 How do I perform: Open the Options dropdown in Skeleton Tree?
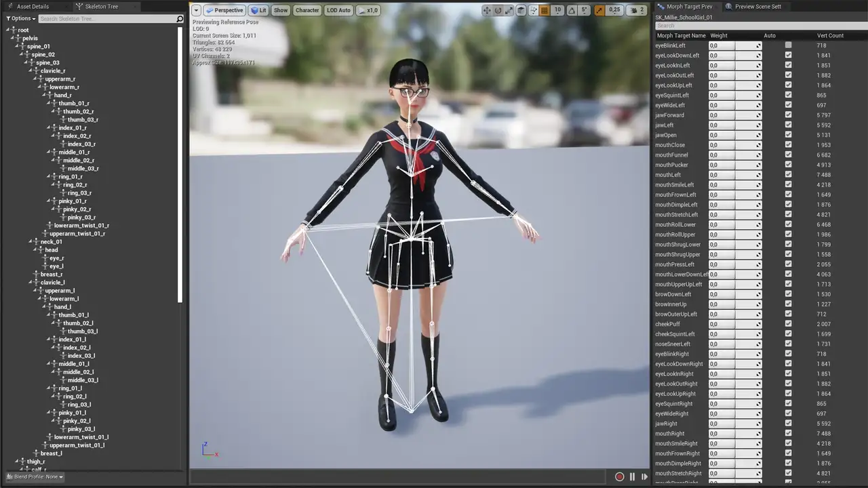pos(19,18)
